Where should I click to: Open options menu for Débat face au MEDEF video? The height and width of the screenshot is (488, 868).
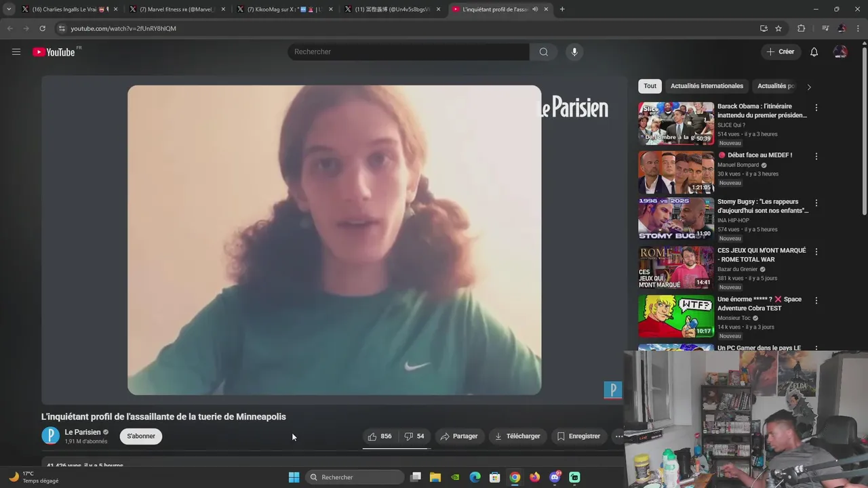pyautogui.click(x=816, y=157)
